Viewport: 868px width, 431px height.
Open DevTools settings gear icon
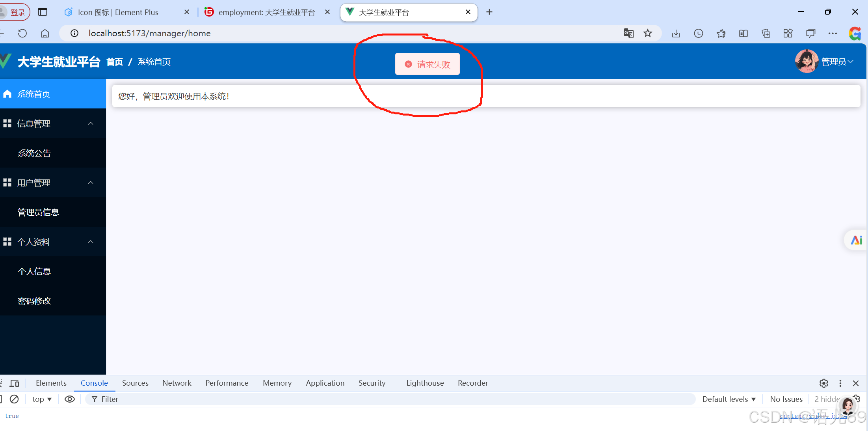pyautogui.click(x=823, y=383)
